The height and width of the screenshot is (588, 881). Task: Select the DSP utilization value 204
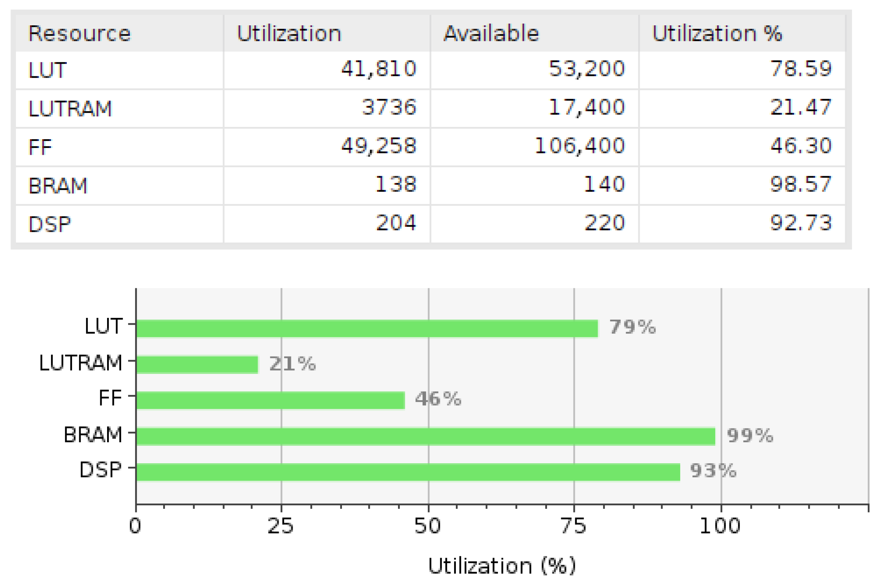click(396, 223)
